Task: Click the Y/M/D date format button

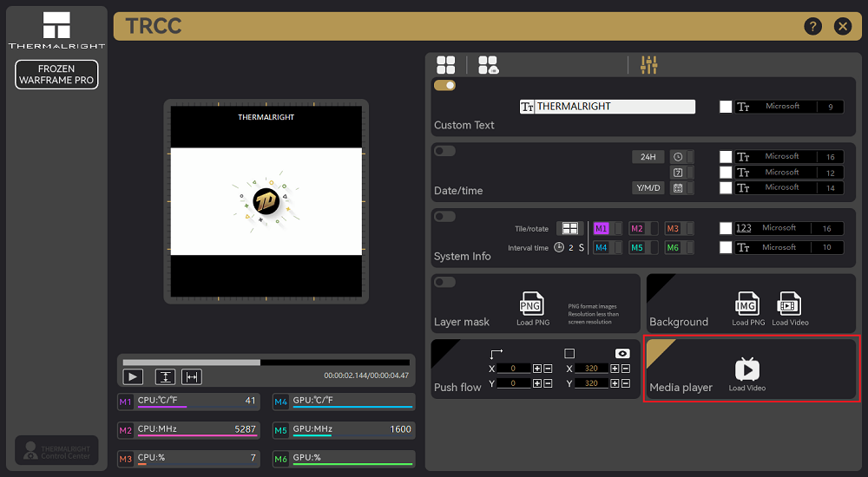Action: [x=648, y=187]
